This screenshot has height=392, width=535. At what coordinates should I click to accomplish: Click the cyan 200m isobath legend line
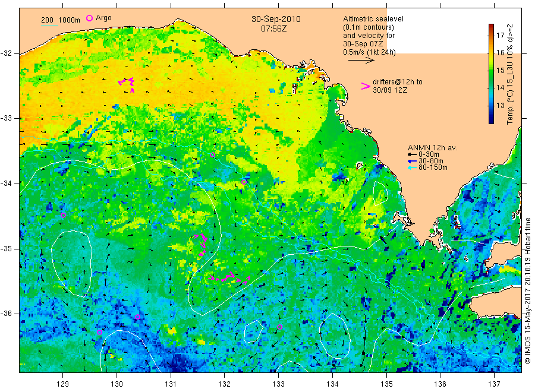point(49,26)
